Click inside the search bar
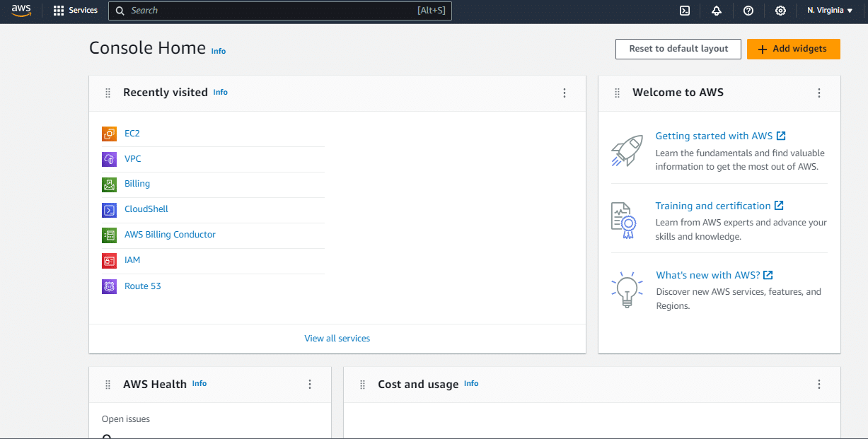This screenshot has height=439, width=868. 280,11
